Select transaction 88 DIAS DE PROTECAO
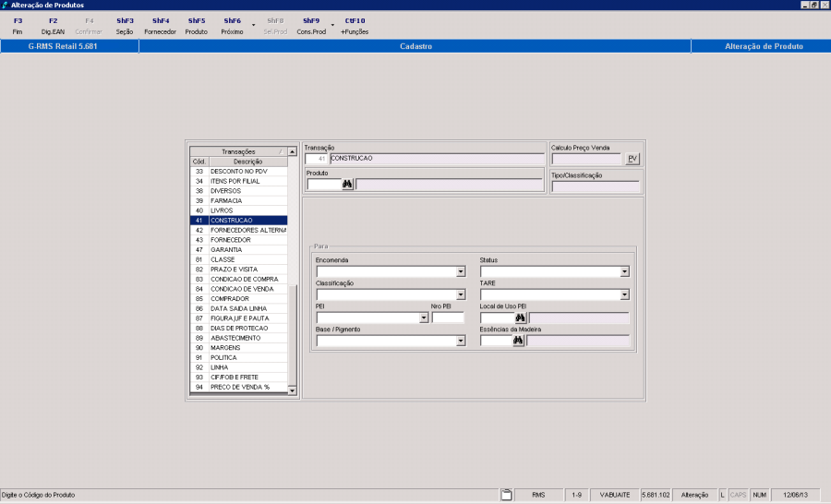The height and width of the screenshot is (504, 831). [238, 328]
